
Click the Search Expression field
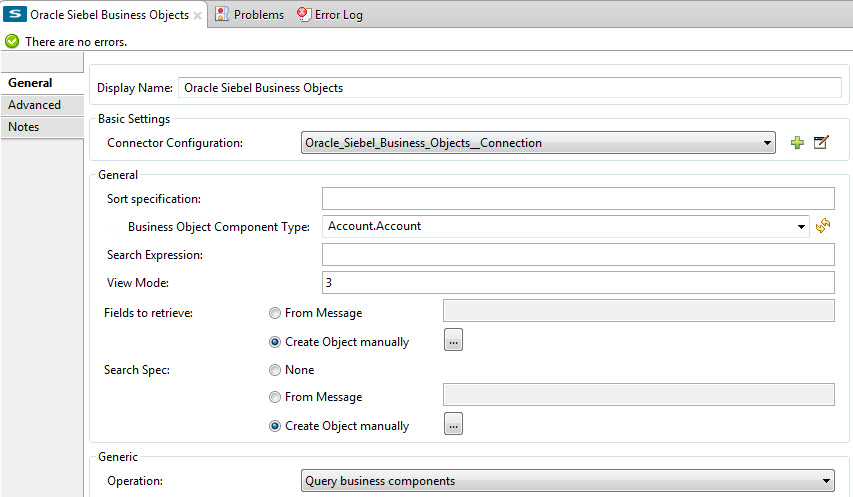pyautogui.click(x=578, y=254)
